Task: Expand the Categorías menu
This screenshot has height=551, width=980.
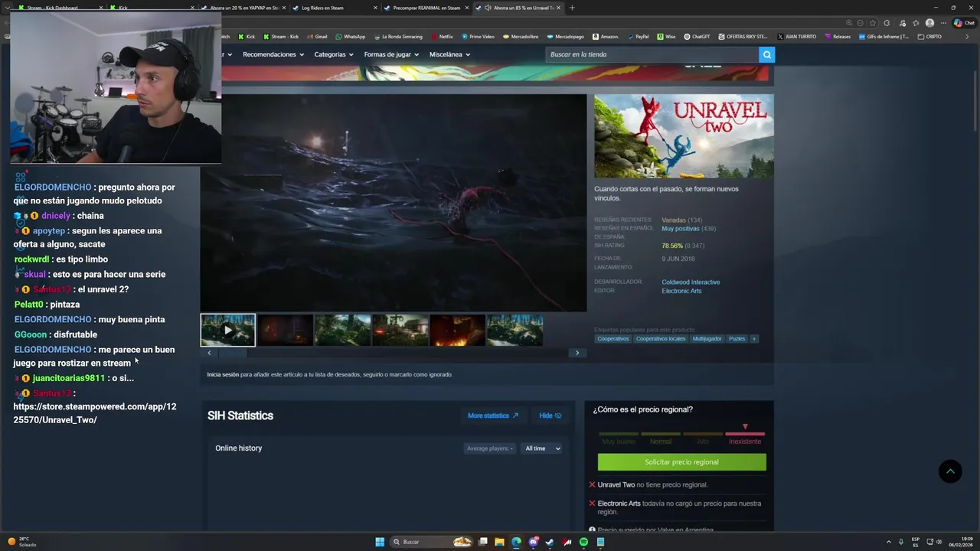Action: pos(334,54)
